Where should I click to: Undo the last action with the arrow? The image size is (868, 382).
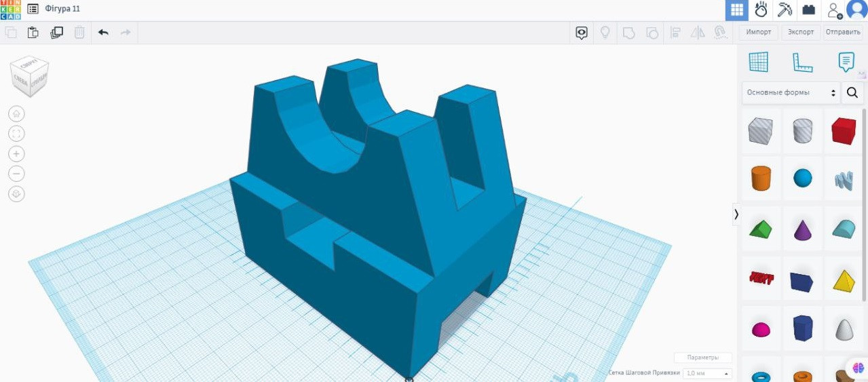click(103, 32)
